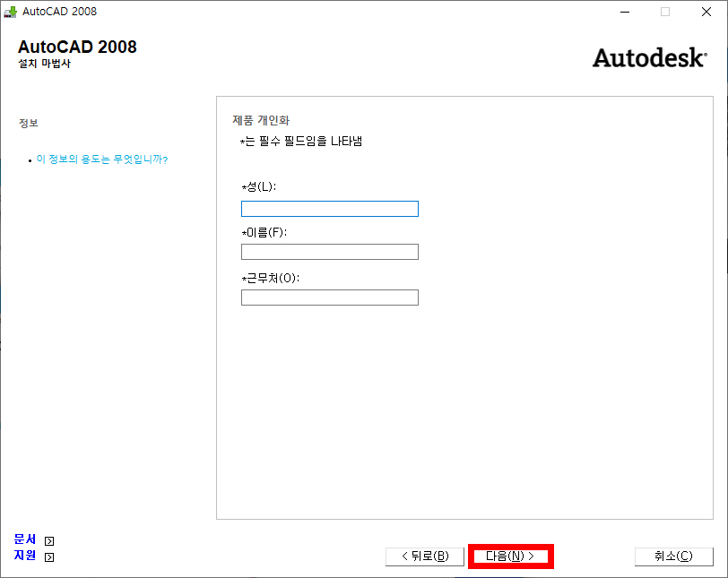Focus the 성(L) last name field
This screenshot has width=728, height=578.
[330, 209]
